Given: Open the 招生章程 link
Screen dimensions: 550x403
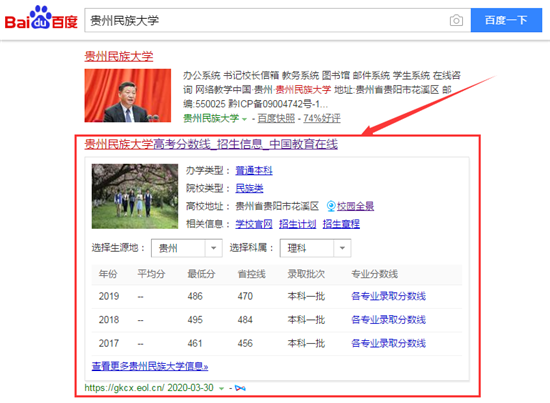Looking at the screenshot, I should [341, 224].
